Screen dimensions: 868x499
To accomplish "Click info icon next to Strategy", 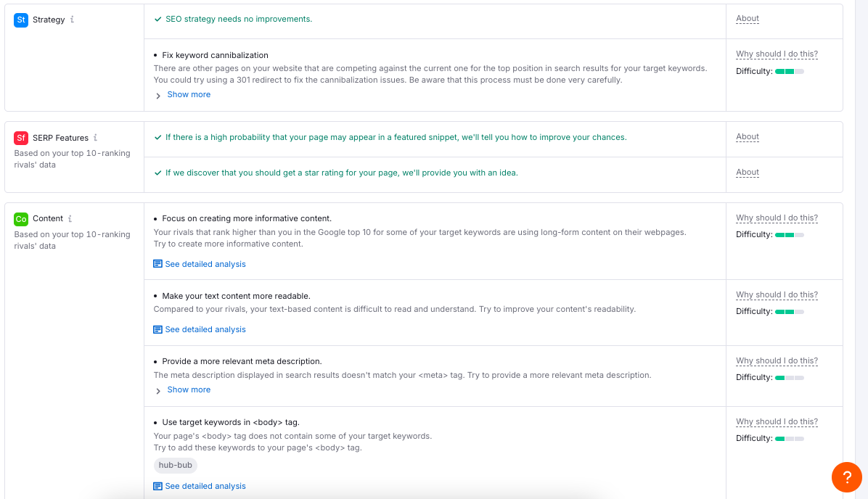I will (x=72, y=20).
